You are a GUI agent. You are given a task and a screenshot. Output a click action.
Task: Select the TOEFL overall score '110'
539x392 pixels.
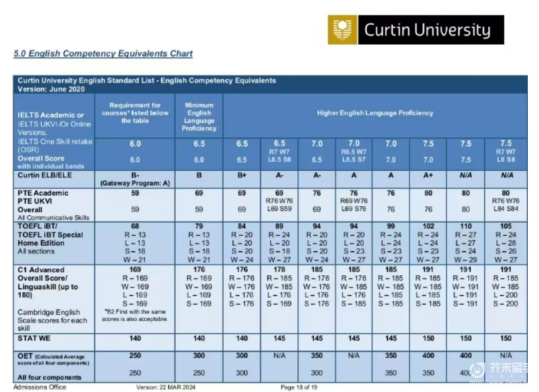pos(466,226)
